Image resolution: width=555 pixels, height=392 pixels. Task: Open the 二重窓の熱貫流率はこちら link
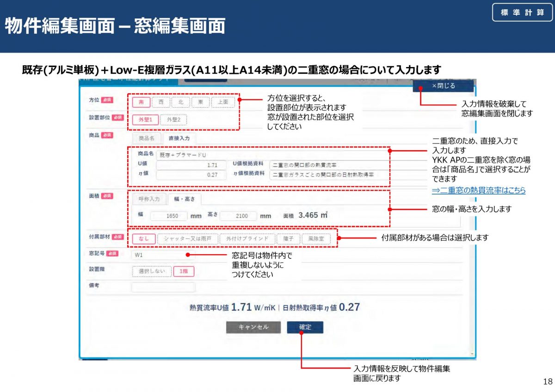pyautogui.click(x=479, y=190)
